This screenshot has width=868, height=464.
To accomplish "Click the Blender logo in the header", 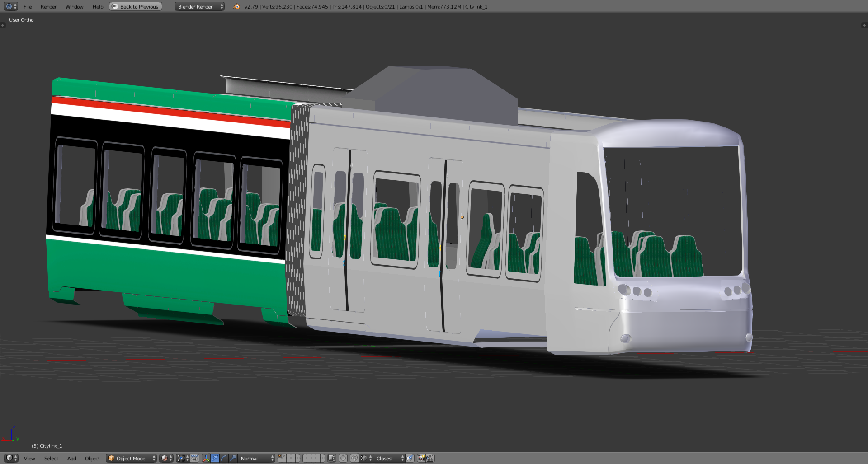I will tap(236, 6).
